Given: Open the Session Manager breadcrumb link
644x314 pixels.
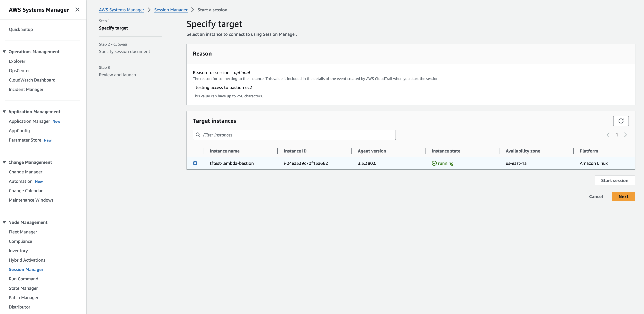Looking at the screenshot, I should 171,10.
